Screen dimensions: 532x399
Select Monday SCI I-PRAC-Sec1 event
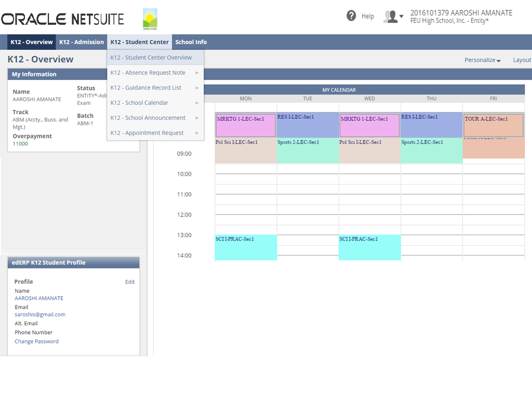tap(246, 248)
